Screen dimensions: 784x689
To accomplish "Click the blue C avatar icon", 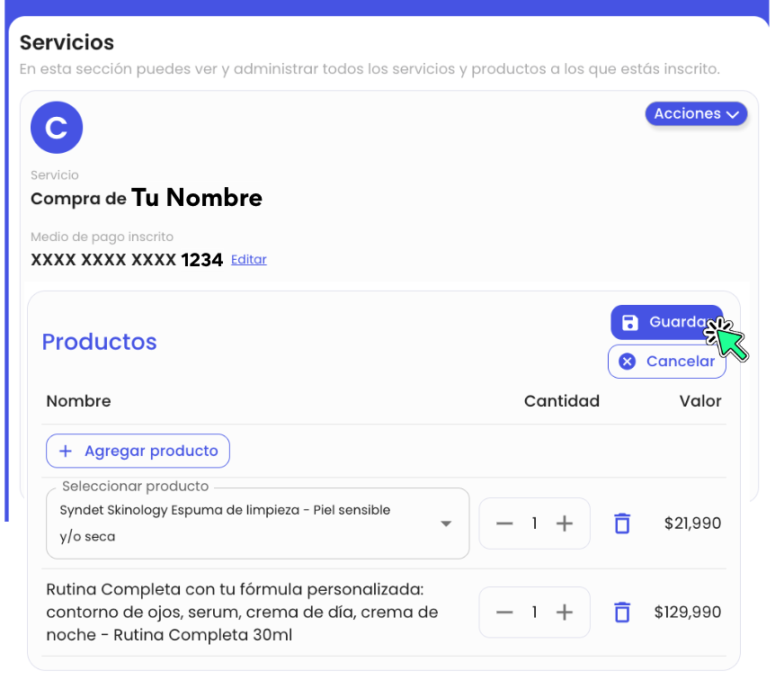I will (57, 127).
